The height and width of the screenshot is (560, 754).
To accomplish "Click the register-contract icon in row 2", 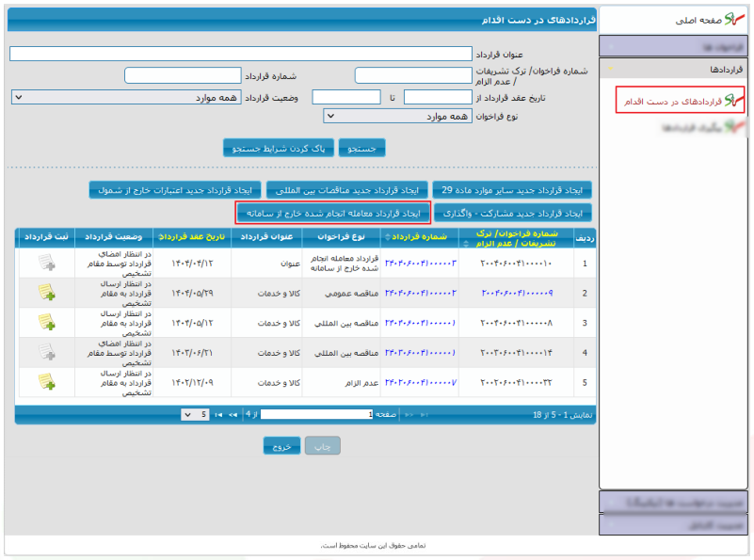I will coord(47,293).
